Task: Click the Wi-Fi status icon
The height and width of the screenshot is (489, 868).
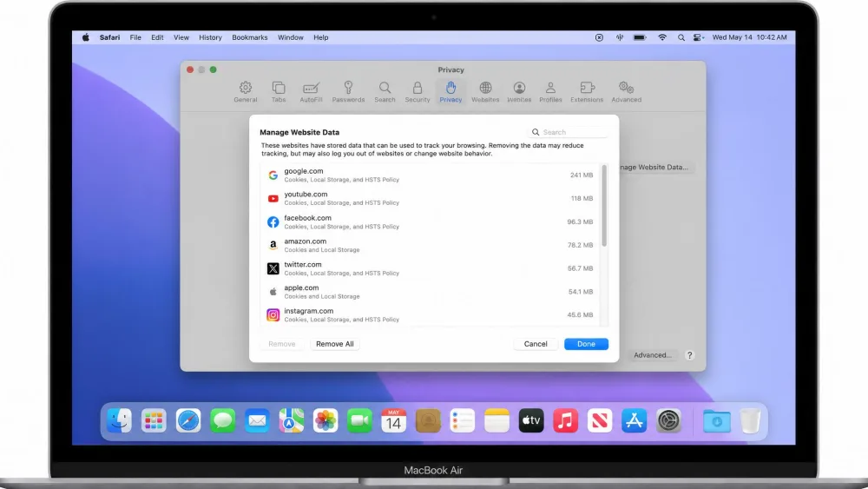Action: (662, 37)
